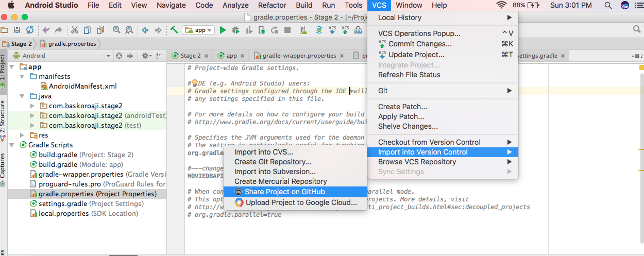Image resolution: width=644 pixels, height=256 pixels.
Task: Click Scroll from Source target icon
Action: 119,56
